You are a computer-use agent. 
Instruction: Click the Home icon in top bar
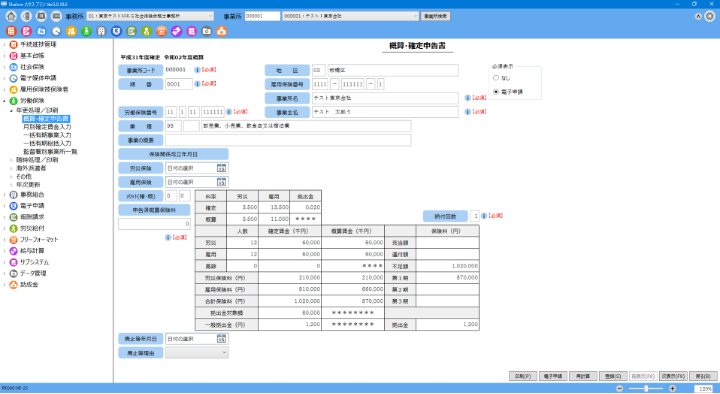(x=11, y=16)
